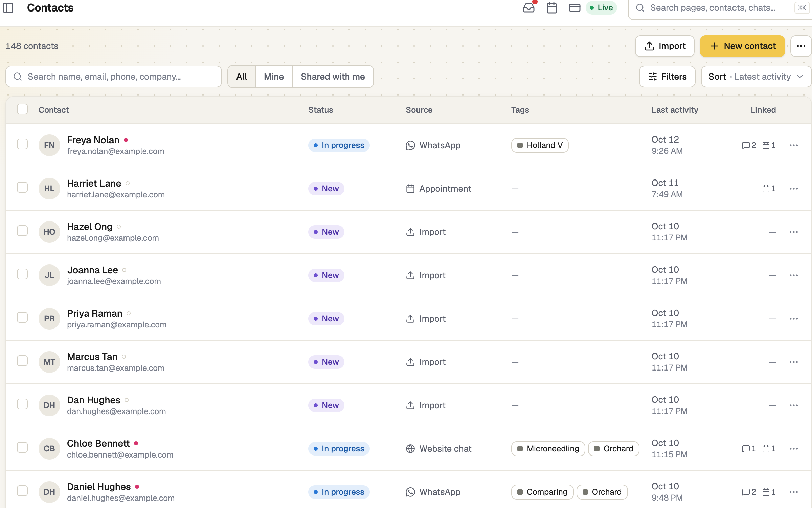Check Dan Hughes's row checkbox

tap(22, 404)
